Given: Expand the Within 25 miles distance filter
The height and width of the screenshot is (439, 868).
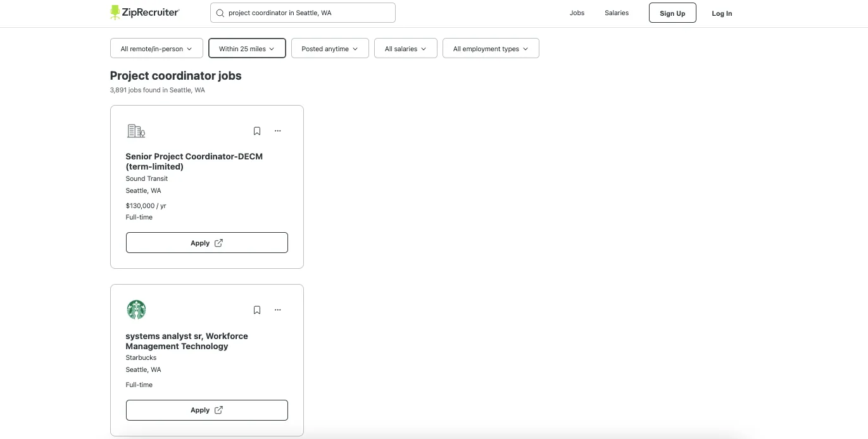Looking at the screenshot, I should 247,48.
